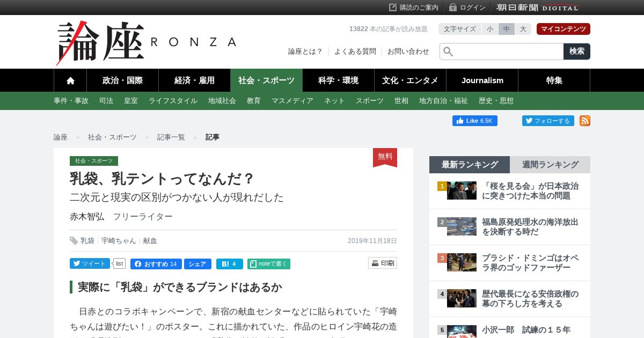The image size is (644, 338).
Task: Focus the site search input field
Action: pyautogui.click(x=502, y=52)
